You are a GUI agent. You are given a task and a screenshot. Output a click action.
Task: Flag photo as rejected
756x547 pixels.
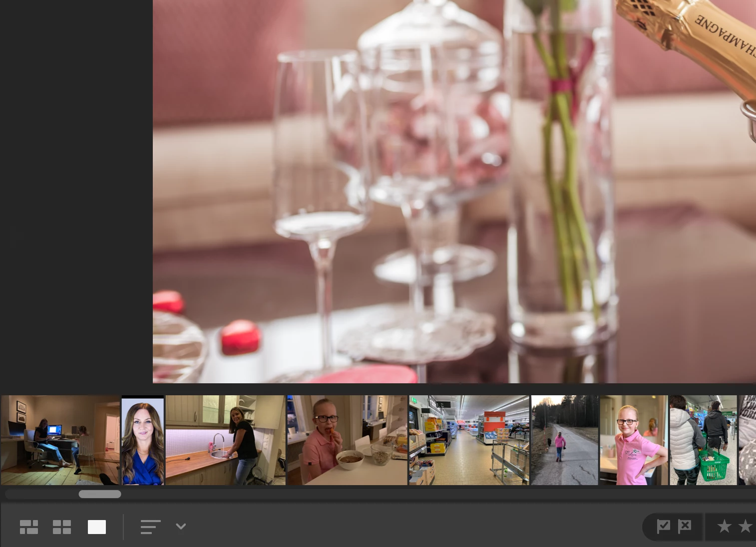685,526
